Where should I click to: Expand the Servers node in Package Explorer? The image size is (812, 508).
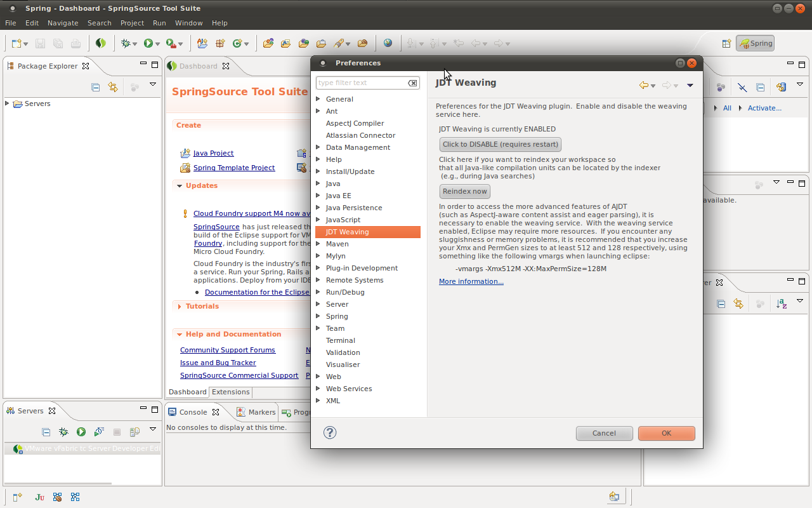pyautogui.click(x=7, y=104)
